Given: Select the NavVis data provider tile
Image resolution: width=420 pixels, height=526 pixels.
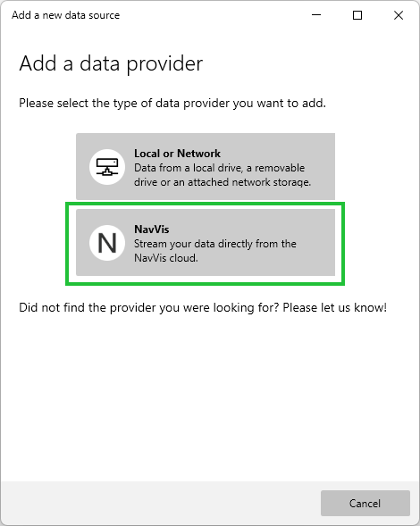Looking at the screenshot, I should click(x=206, y=243).
